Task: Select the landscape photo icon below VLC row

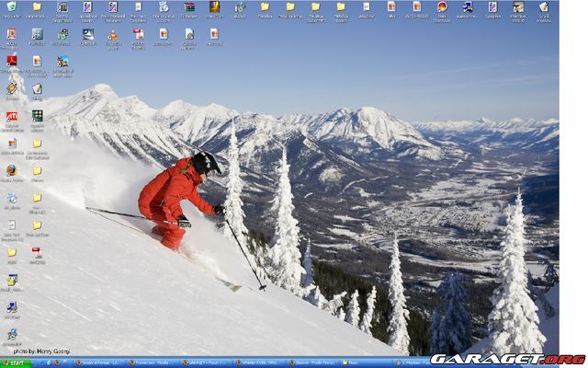Action: click(62, 62)
